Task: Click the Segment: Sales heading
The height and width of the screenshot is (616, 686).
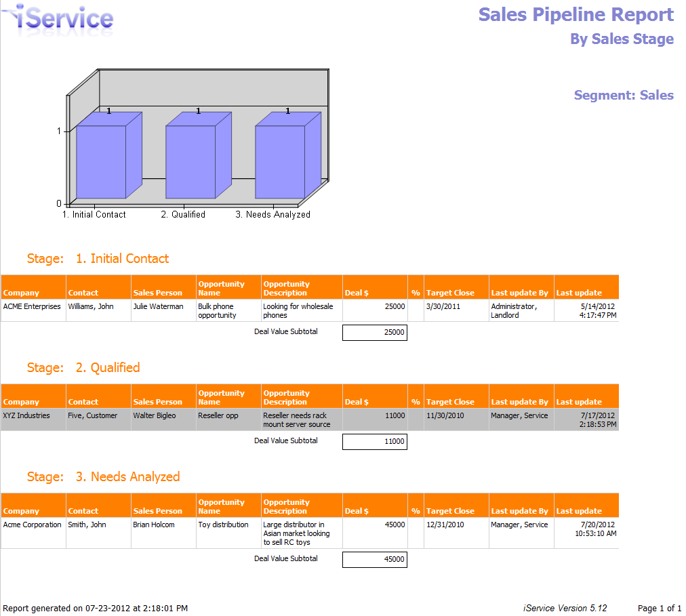Action: pyautogui.click(x=624, y=95)
